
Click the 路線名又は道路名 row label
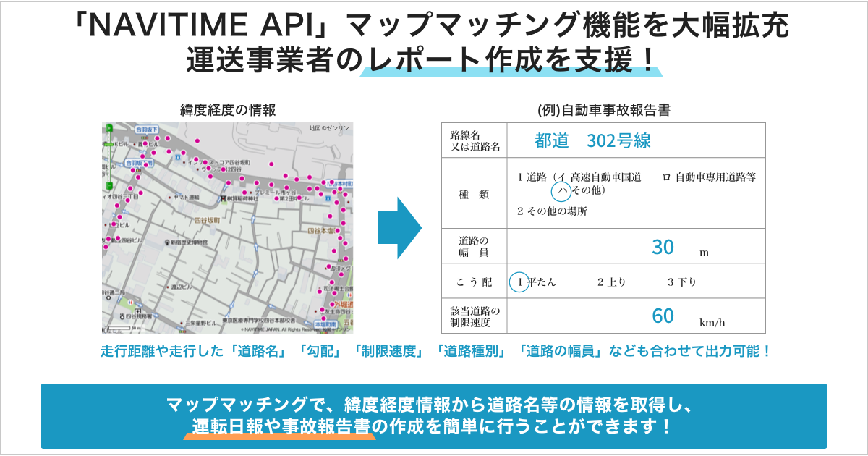click(475, 140)
